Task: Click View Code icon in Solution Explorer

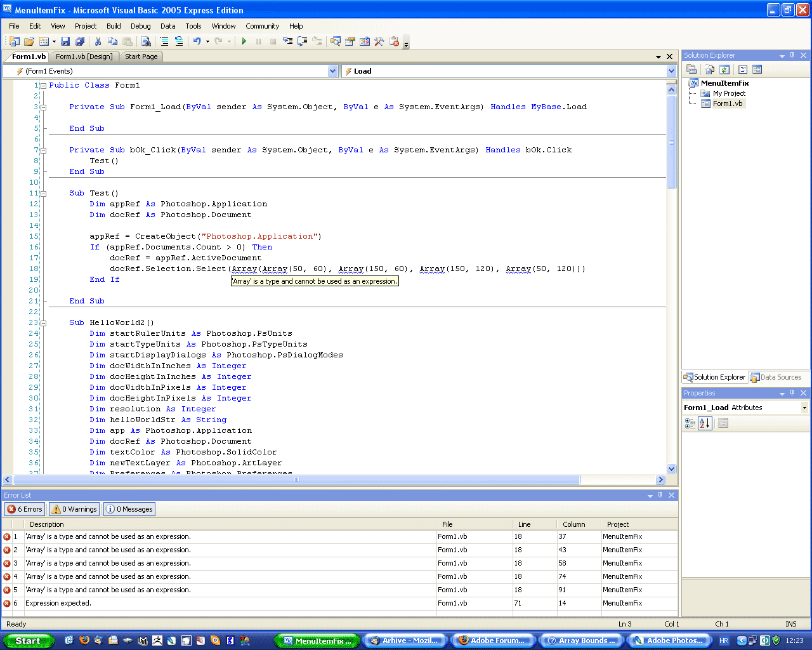Action: pyautogui.click(x=743, y=69)
